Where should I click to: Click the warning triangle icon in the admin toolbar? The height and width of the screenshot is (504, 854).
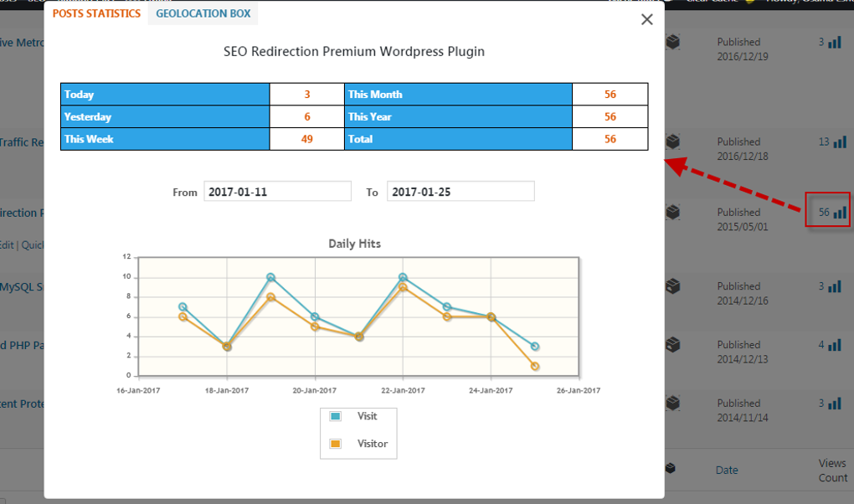[x=749, y=3]
